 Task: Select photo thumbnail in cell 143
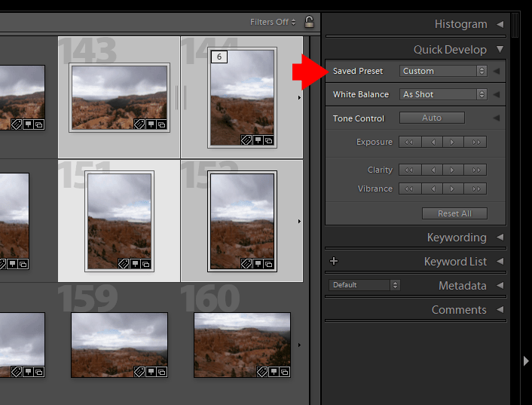point(119,97)
